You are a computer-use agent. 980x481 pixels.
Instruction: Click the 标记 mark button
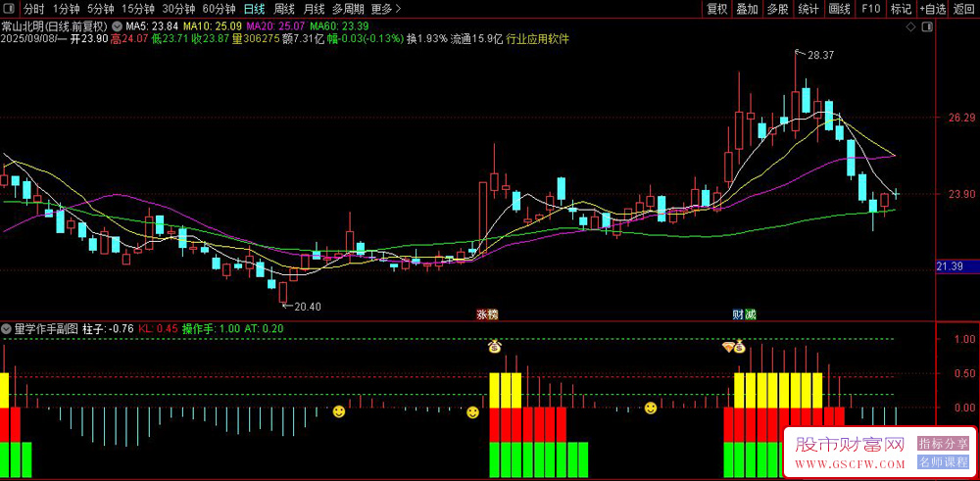pyautogui.click(x=901, y=9)
